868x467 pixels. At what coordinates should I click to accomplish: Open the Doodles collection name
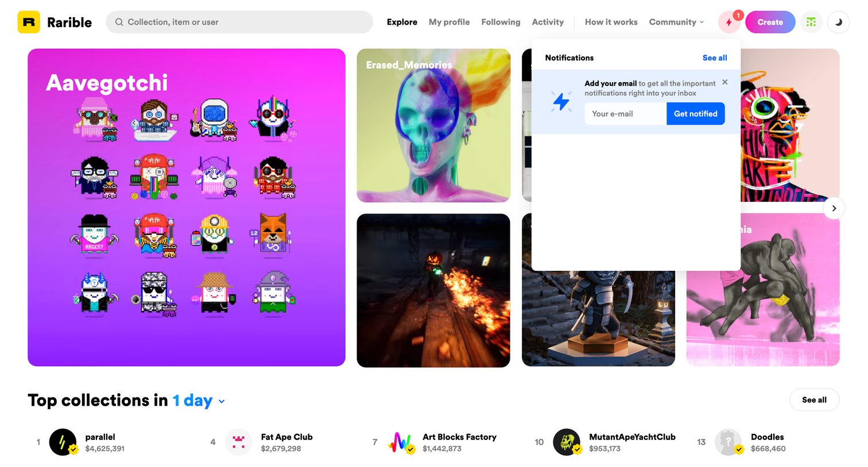[x=767, y=437]
